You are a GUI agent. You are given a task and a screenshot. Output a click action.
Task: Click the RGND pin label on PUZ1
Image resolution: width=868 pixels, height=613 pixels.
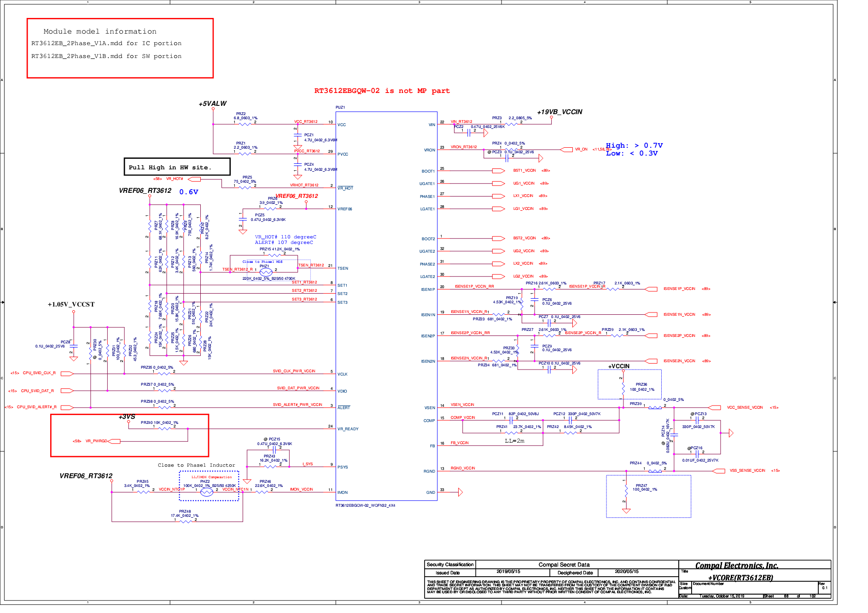[x=429, y=471]
